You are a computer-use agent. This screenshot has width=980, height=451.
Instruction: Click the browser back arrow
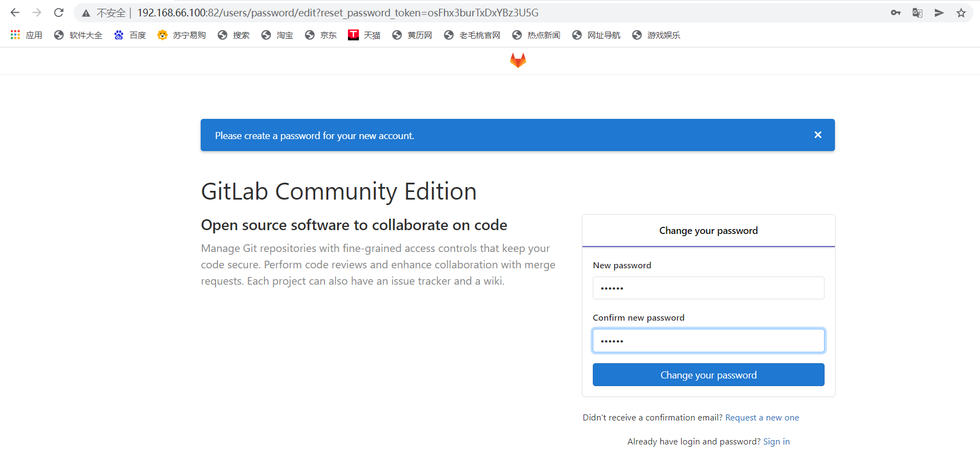pos(15,13)
